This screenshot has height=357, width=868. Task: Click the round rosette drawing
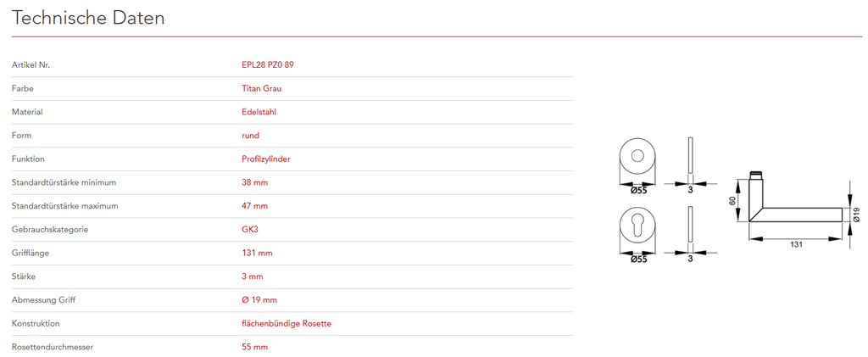click(x=639, y=158)
